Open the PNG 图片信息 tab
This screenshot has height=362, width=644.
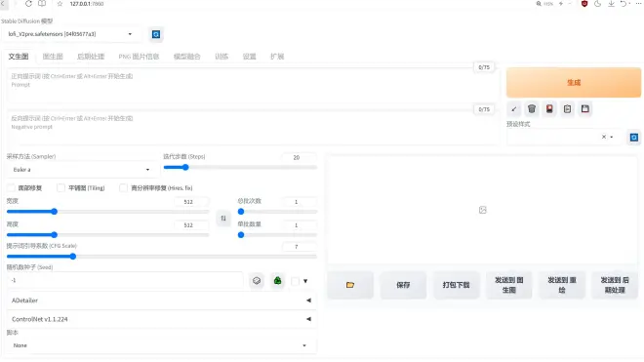click(x=139, y=57)
